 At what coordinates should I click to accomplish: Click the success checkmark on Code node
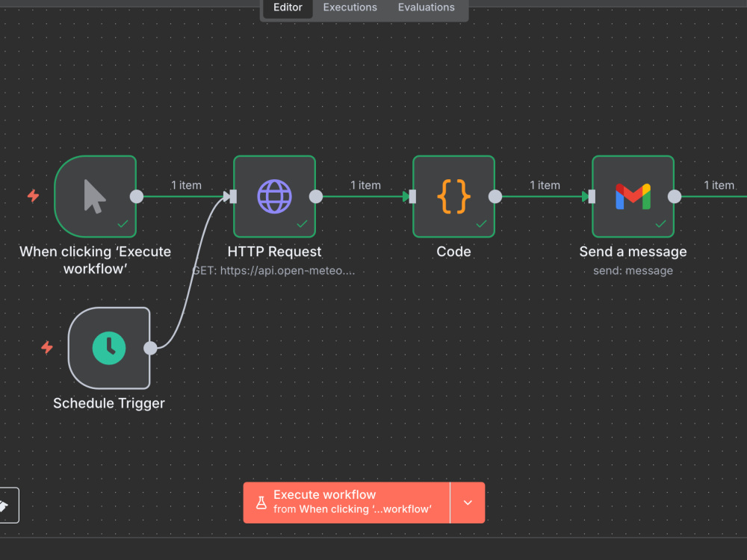(x=481, y=224)
